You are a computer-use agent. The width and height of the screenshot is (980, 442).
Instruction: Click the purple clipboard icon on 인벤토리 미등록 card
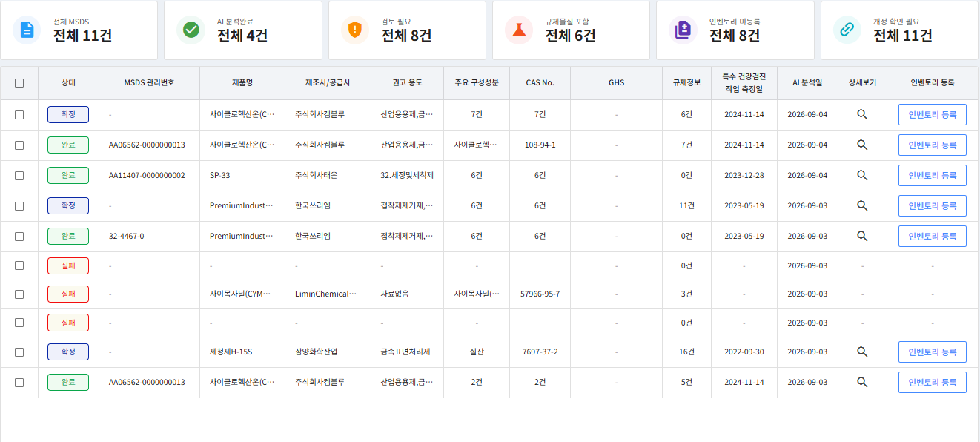point(683,30)
